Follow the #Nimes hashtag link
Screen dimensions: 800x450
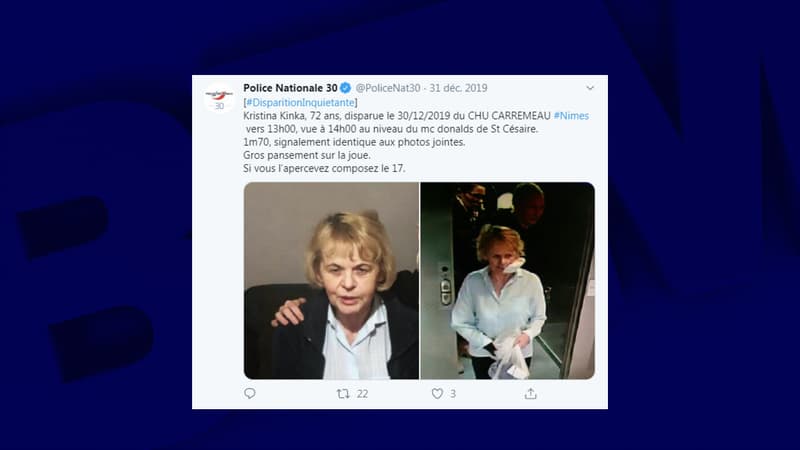click(x=571, y=116)
